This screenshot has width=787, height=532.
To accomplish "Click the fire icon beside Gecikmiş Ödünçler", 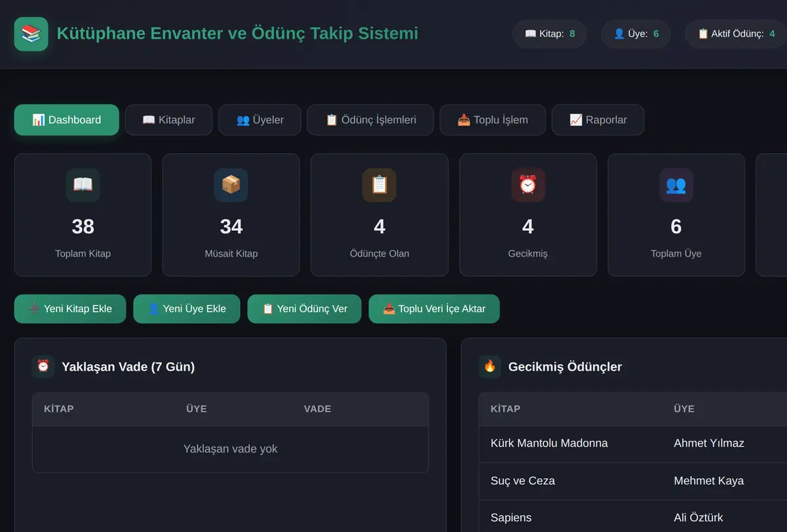I will [x=490, y=367].
